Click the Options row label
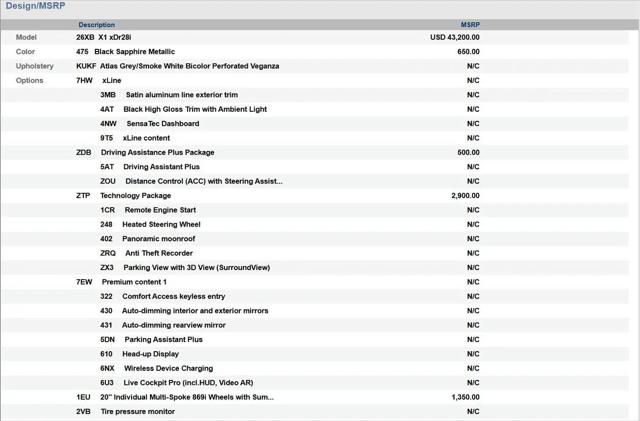 (29, 80)
